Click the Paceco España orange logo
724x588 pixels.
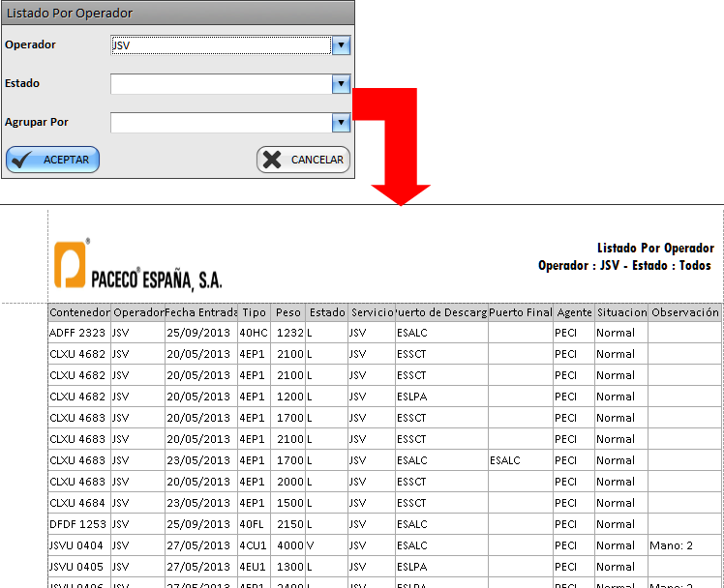pos(71,264)
